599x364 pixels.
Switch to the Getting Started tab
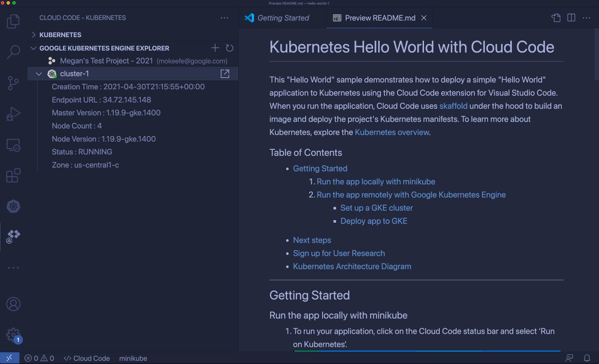[282, 18]
